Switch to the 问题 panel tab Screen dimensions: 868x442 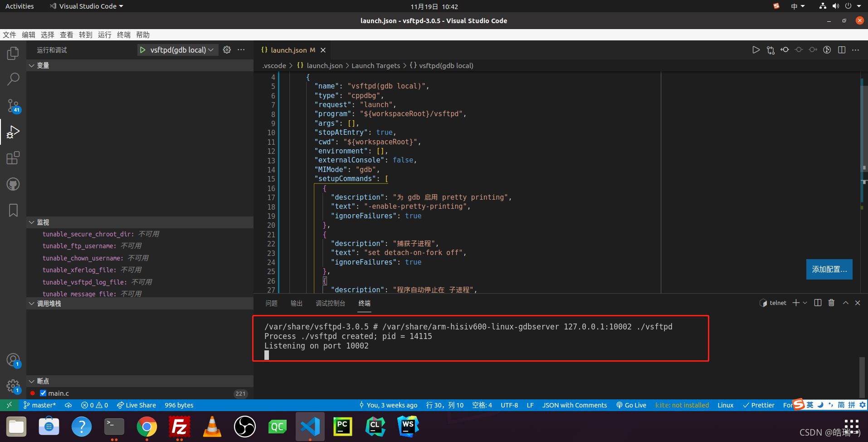click(x=272, y=303)
